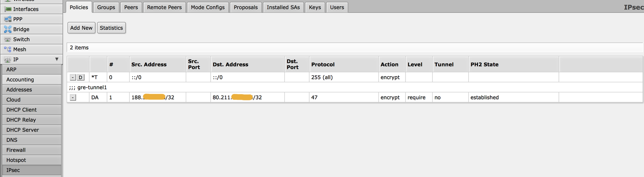Open the Statistics button

[111, 28]
